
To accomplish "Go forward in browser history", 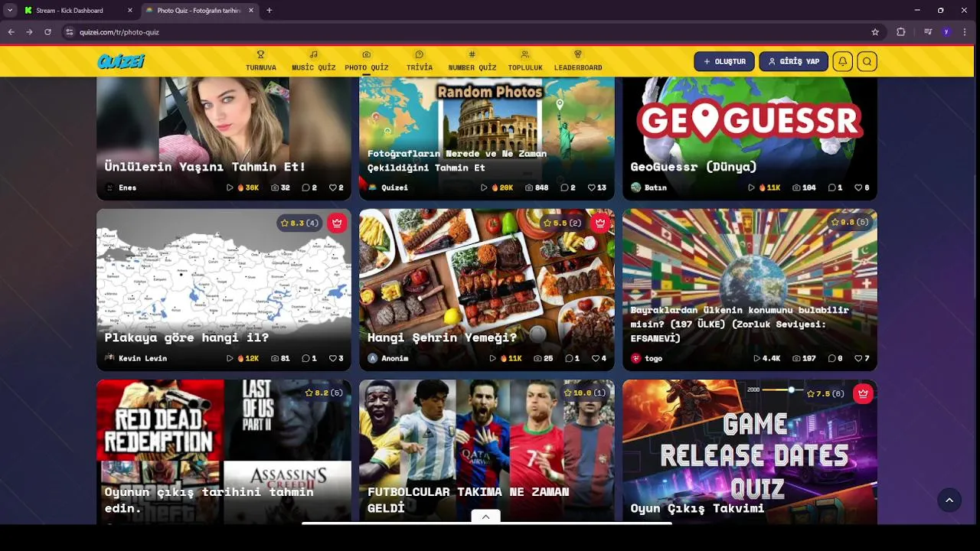I will coord(29,32).
